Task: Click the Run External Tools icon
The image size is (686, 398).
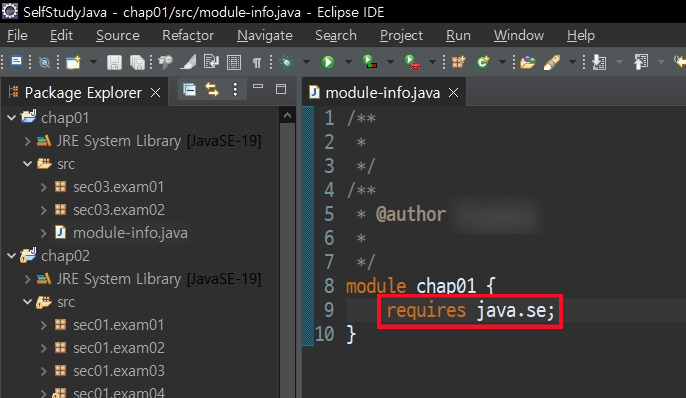Action: pyautogui.click(x=412, y=62)
